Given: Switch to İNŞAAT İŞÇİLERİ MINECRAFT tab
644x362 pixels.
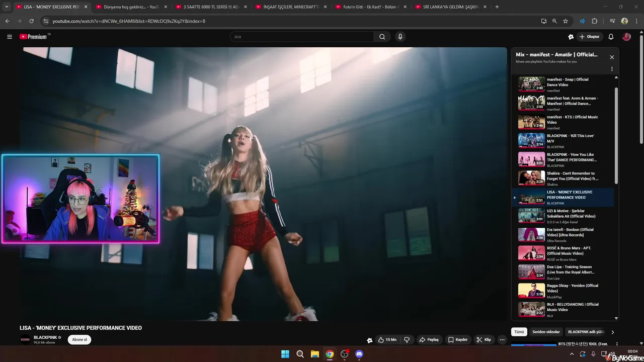Looking at the screenshot, I should 291,7.
